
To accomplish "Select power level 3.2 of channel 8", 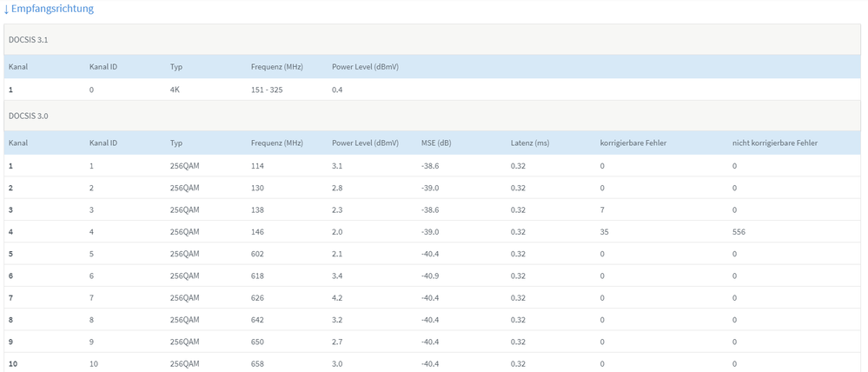I will click(337, 320).
